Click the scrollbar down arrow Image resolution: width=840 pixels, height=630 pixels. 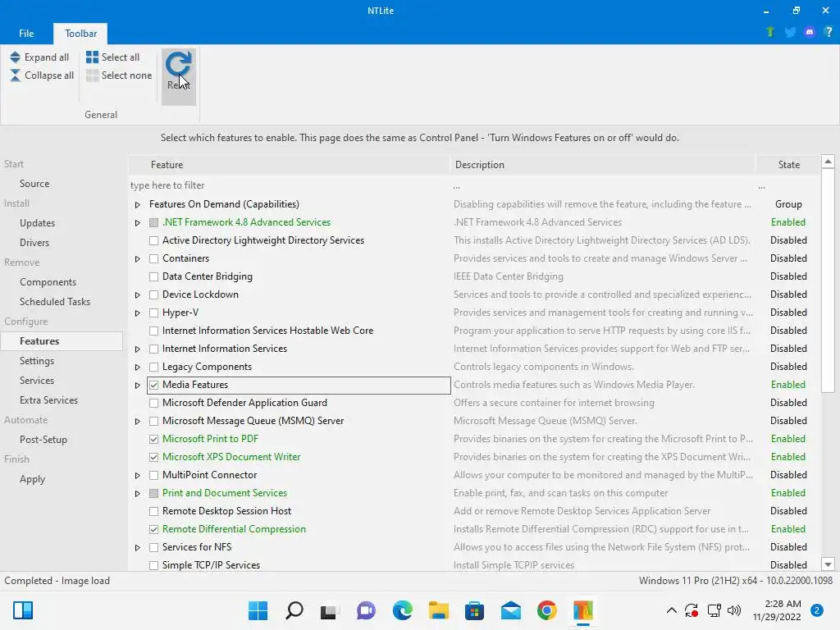(x=829, y=564)
